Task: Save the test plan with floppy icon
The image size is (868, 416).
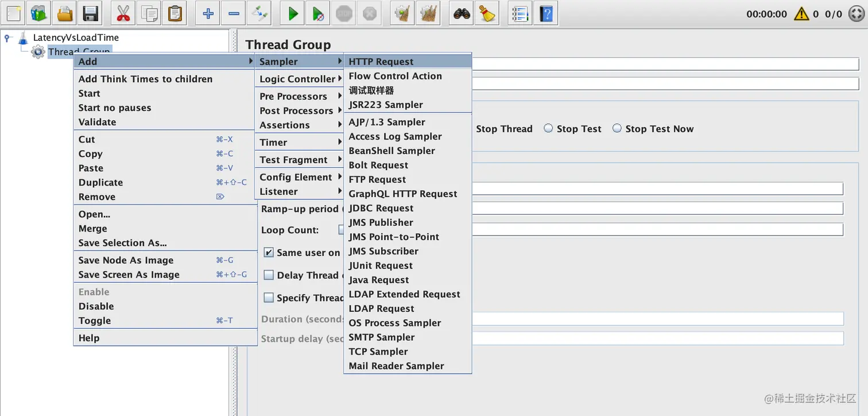Action: [x=90, y=13]
